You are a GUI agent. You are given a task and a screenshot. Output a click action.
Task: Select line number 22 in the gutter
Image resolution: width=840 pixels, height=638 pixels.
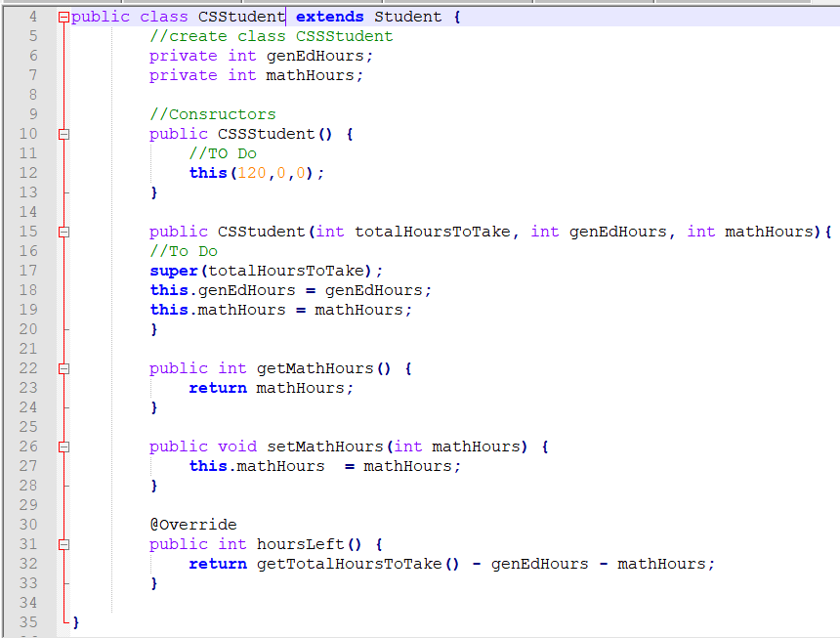(x=29, y=368)
